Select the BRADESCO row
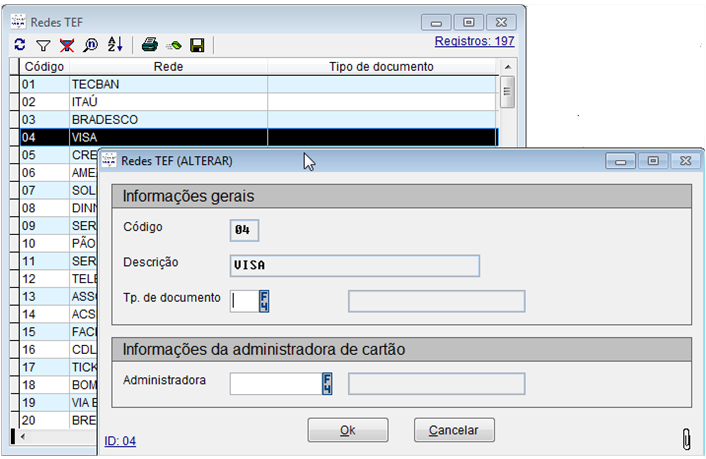 [x=259, y=119]
